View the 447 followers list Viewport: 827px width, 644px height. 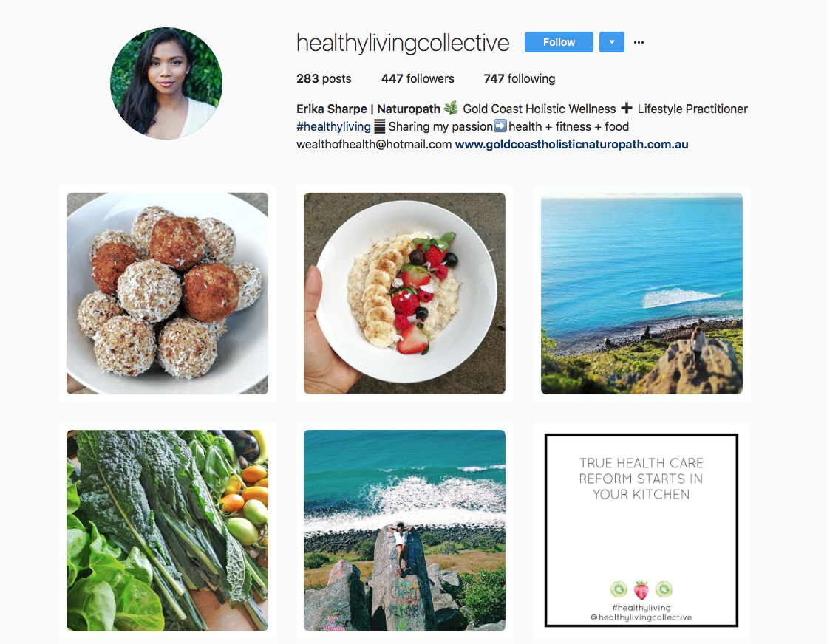click(x=418, y=78)
